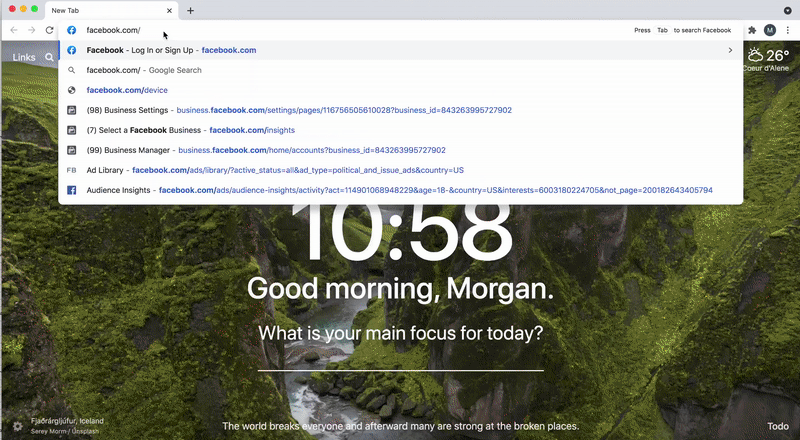Open a new tab with plus button
The width and height of the screenshot is (800, 440).
coord(190,10)
